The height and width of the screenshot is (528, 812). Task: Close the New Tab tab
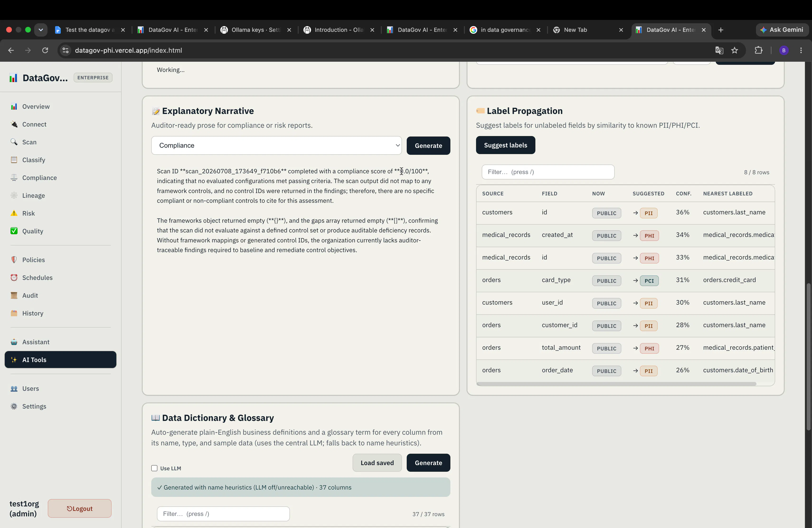click(x=621, y=30)
